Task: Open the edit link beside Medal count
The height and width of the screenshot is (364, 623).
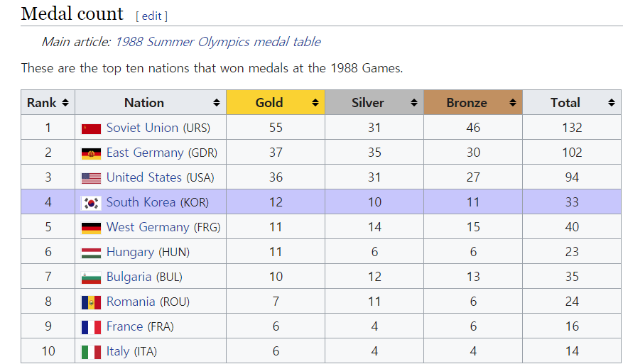Action: pyautogui.click(x=151, y=16)
